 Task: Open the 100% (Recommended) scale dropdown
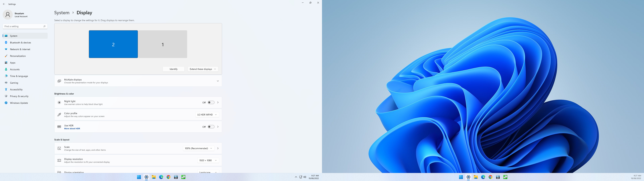199,148
